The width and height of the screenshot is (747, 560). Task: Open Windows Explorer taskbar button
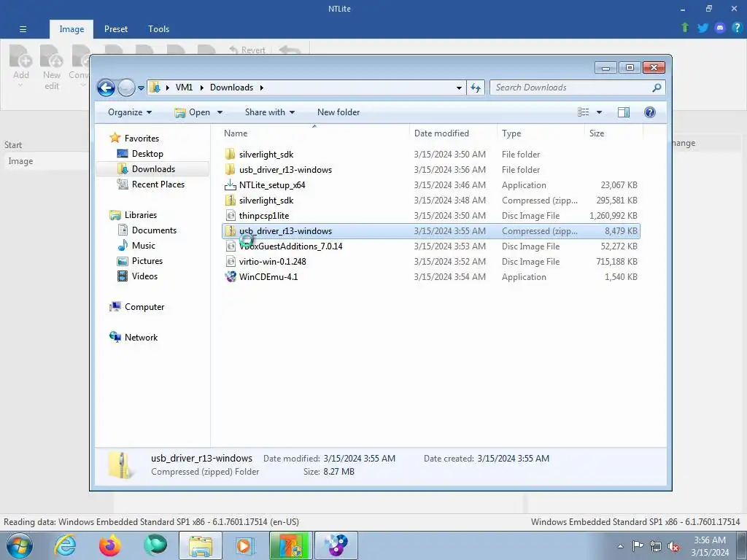click(201, 545)
